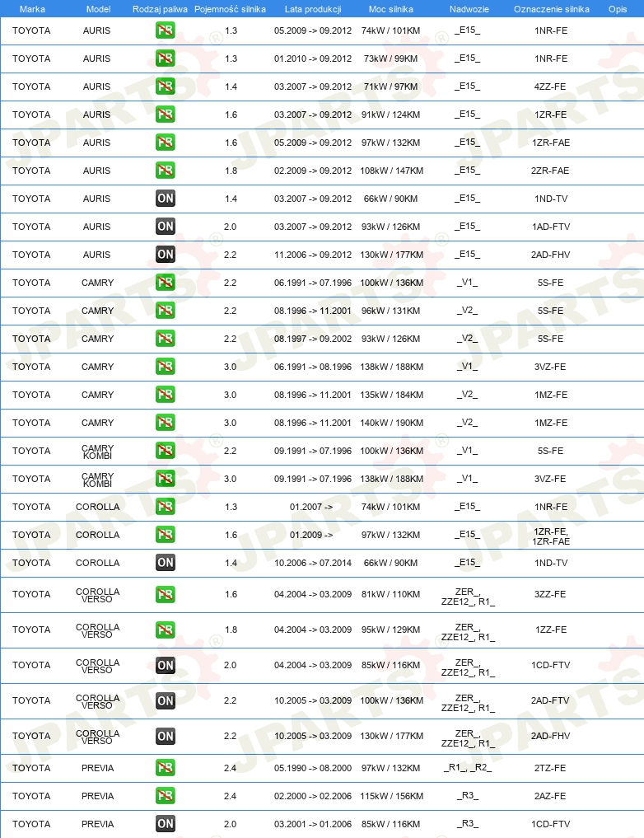Click petrol icon in Camry 08.1997 -> 09.2002 row
Viewport: 644px width, 838px height.
point(165,339)
